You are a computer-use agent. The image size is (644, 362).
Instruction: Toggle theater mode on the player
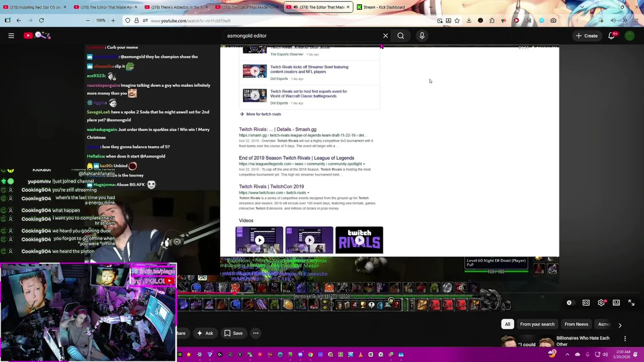[x=616, y=303]
